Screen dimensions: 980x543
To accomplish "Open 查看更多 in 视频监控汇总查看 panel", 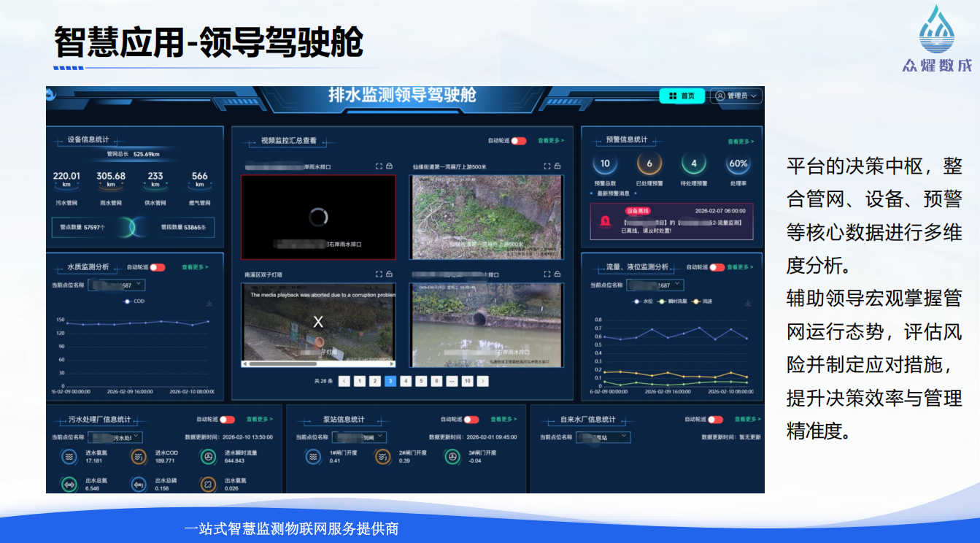I will (551, 141).
